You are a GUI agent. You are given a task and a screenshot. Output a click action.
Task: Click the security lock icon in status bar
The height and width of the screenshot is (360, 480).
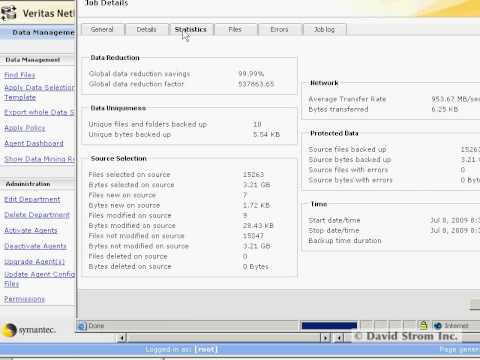point(423,325)
